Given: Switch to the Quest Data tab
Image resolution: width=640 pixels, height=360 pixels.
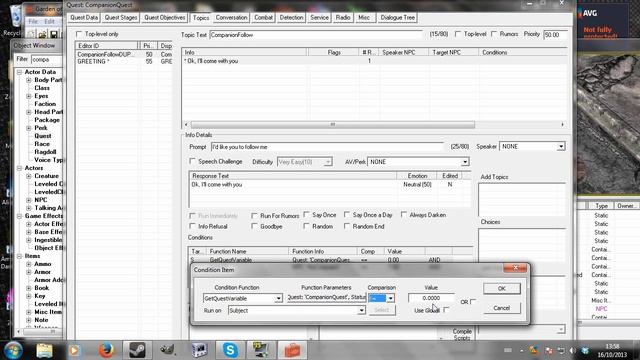Looking at the screenshot, I should [x=84, y=18].
